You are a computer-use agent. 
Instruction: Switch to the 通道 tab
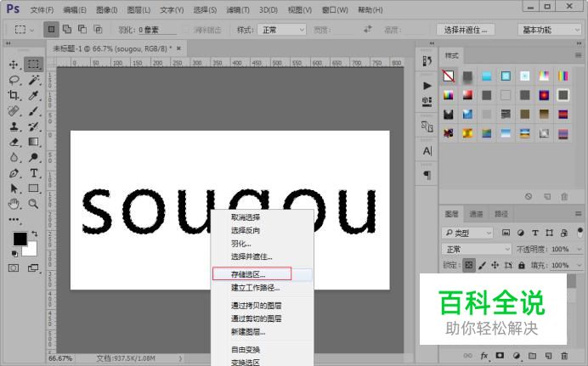click(476, 214)
